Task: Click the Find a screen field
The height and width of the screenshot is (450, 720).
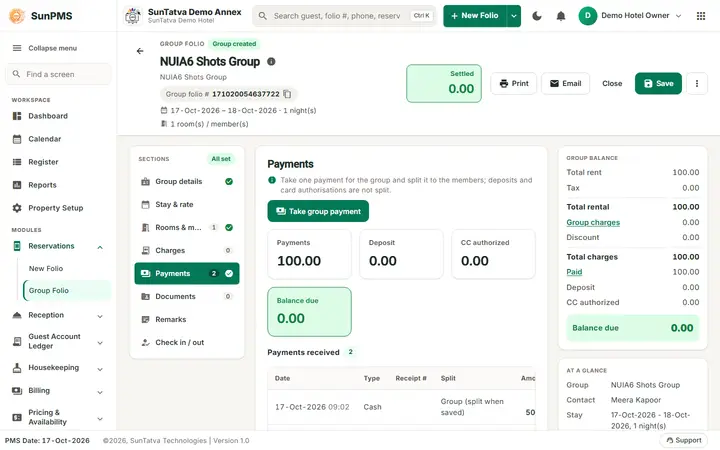Action: pos(58,74)
